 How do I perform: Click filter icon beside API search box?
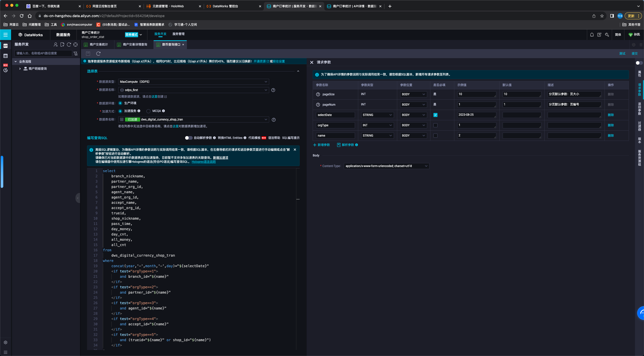[75, 53]
